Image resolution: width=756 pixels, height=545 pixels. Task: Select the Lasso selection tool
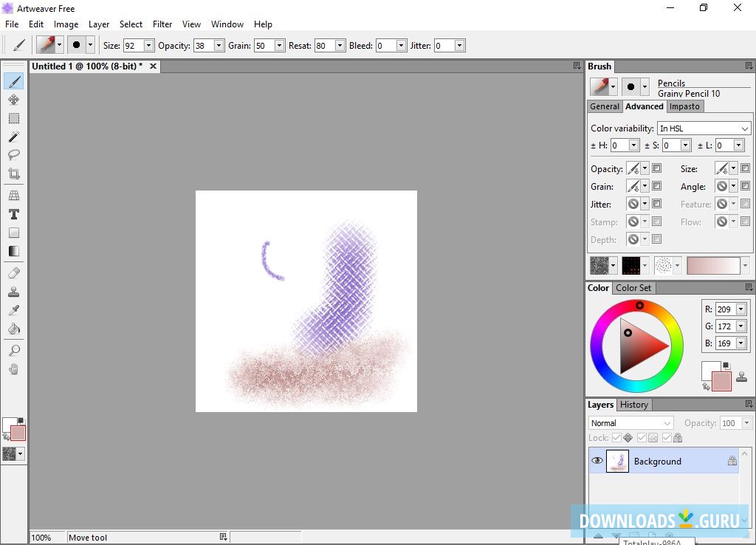[15, 155]
